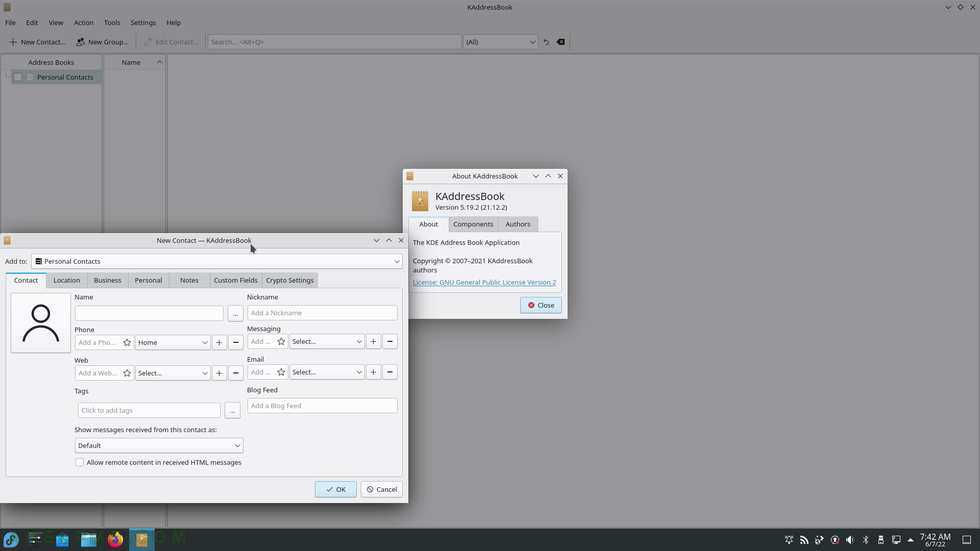Toggle Name column sort order arrow
Image resolution: width=980 pixels, height=551 pixels.
159,62
